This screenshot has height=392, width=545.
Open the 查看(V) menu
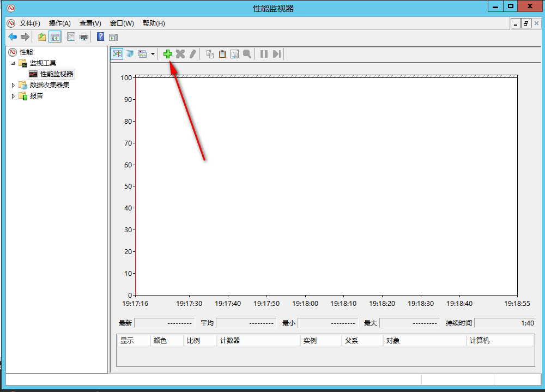tap(90, 23)
